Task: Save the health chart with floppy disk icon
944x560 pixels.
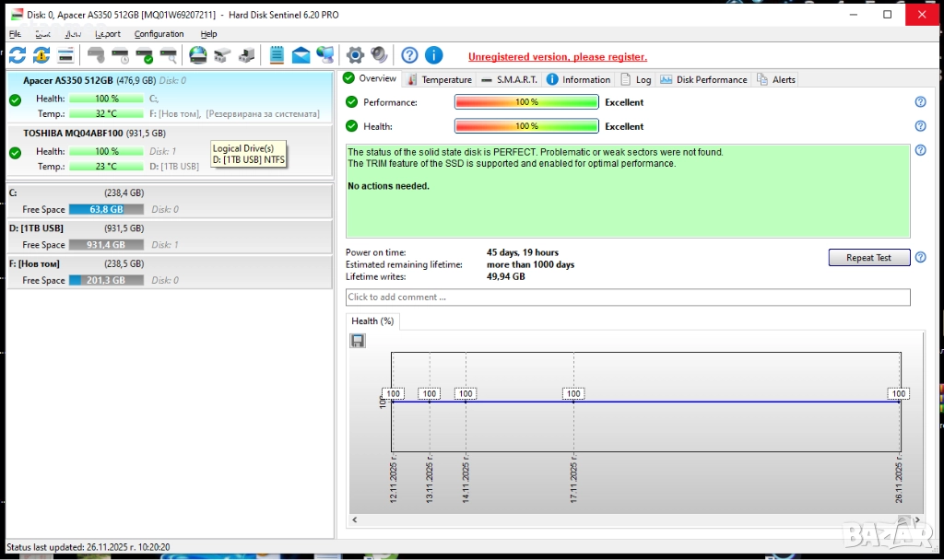Action: click(358, 341)
